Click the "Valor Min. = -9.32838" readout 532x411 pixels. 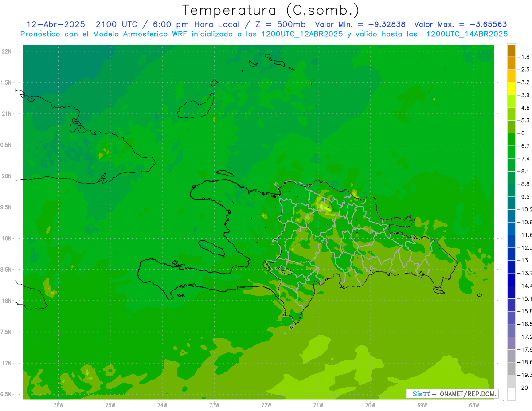click(361, 24)
